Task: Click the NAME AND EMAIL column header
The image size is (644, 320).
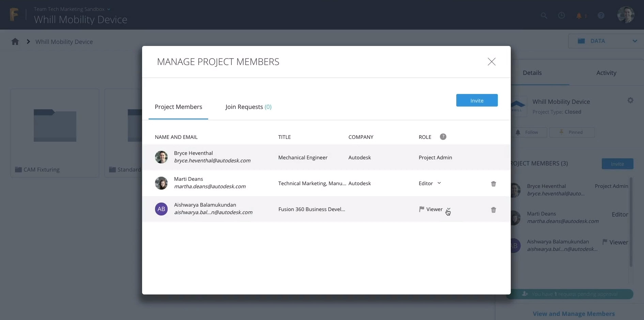Action: point(176,137)
